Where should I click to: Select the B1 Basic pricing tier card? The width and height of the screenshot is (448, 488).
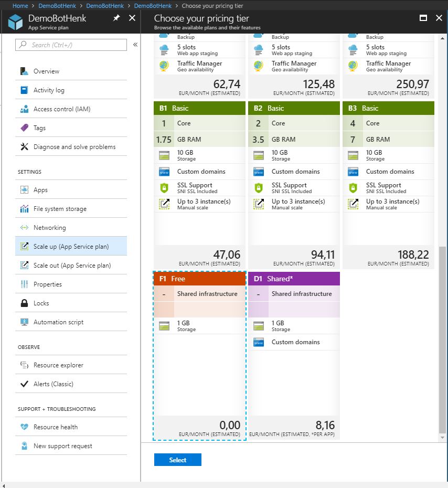(199, 185)
